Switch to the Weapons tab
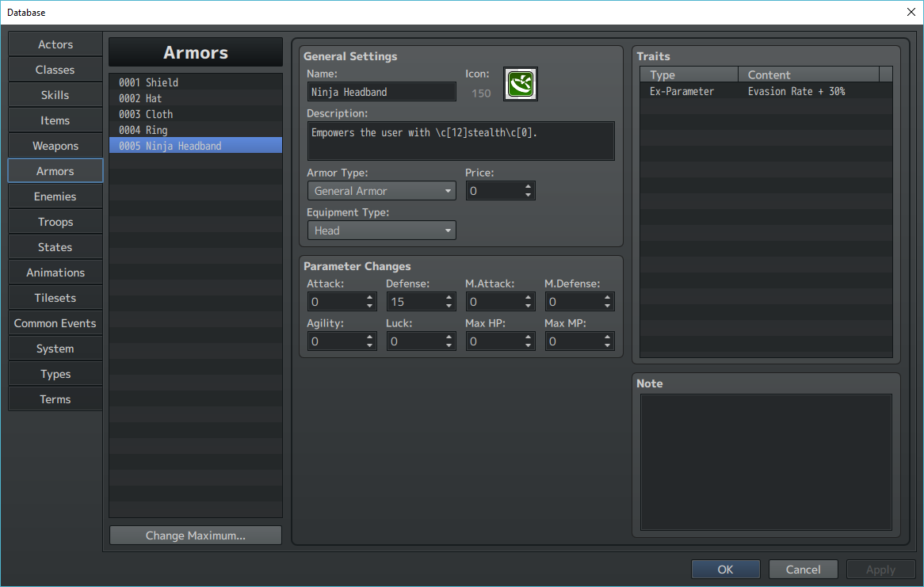 click(55, 146)
